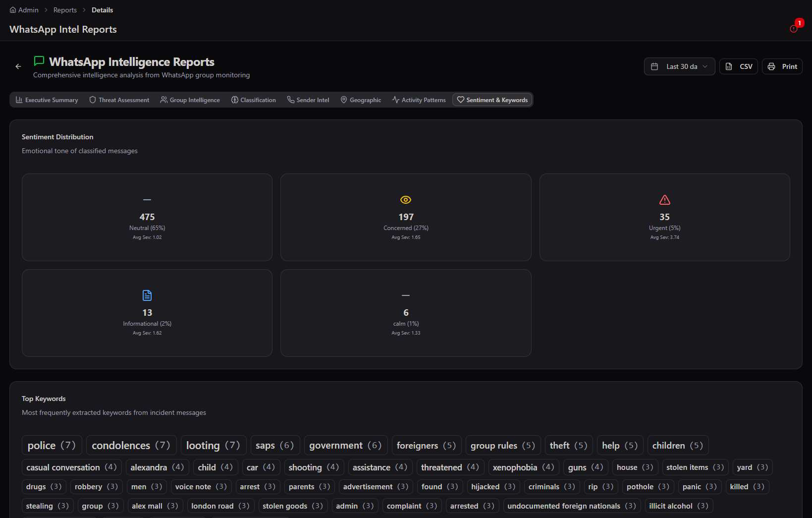This screenshot has height=518, width=812.
Task: Go to Reports in breadcrumb
Action: click(65, 10)
